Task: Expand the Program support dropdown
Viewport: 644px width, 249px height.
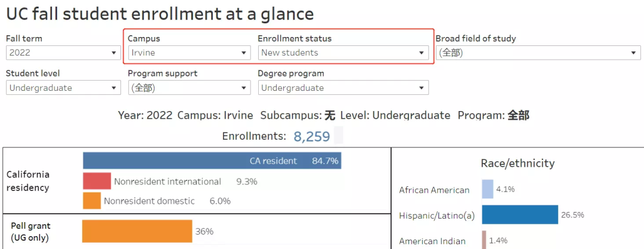Action: tap(188, 88)
